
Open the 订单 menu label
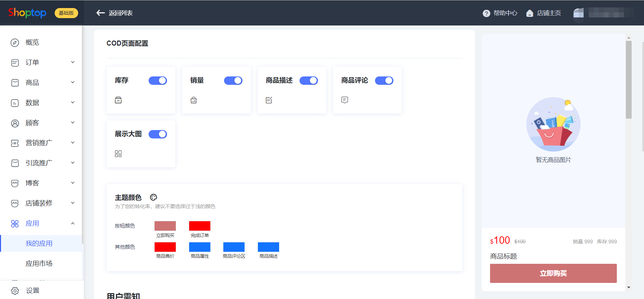pos(32,63)
